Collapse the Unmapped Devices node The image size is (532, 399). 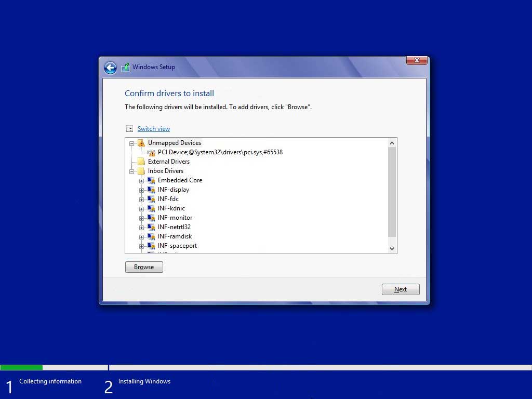coord(131,143)
